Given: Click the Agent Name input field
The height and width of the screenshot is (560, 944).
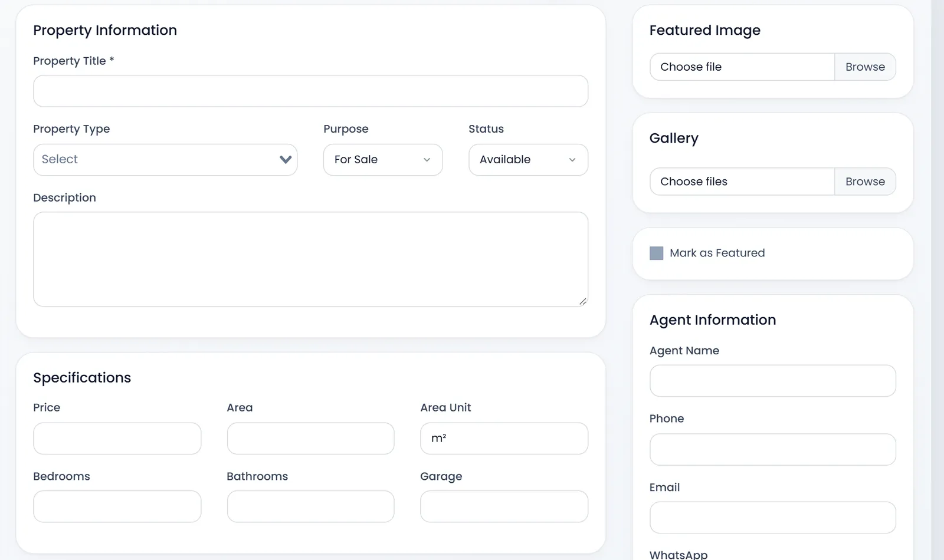Looking at the screenshot, I should (x=773, y=381).
